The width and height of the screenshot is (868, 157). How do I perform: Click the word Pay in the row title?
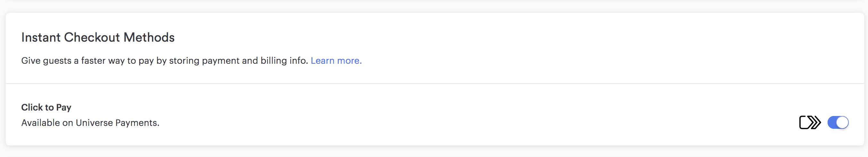64,108
